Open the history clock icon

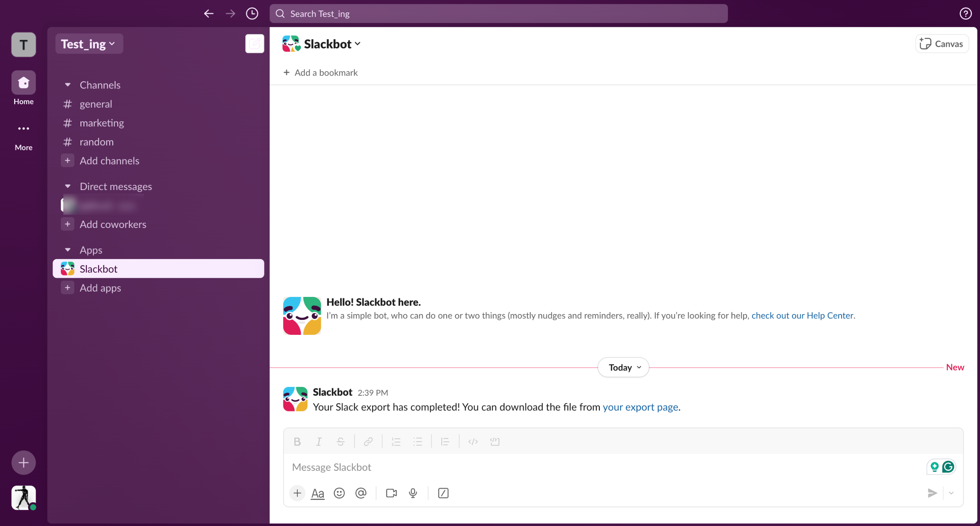point(252,14)
